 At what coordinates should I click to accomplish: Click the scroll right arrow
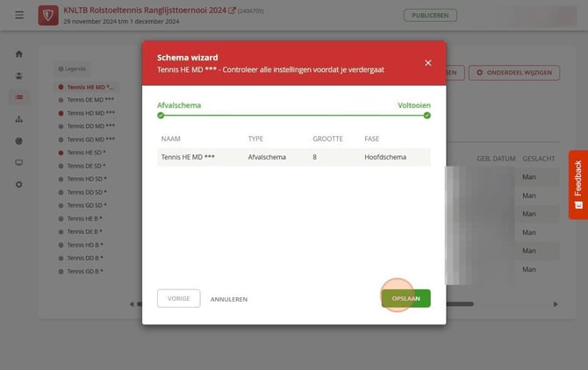(556, 304)
